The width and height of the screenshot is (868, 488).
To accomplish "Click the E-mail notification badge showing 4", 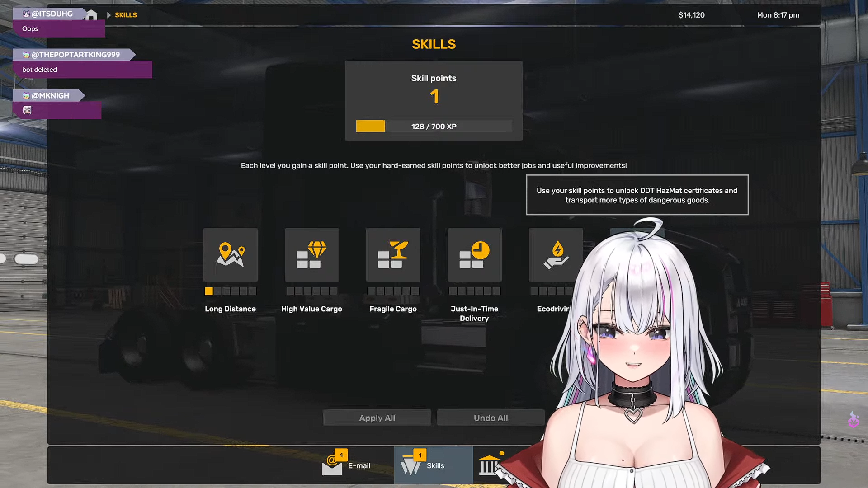I will (341, 455).
